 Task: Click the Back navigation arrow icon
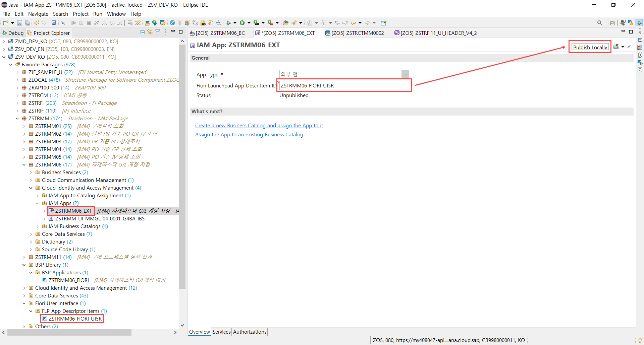click(x=353, y=23)
